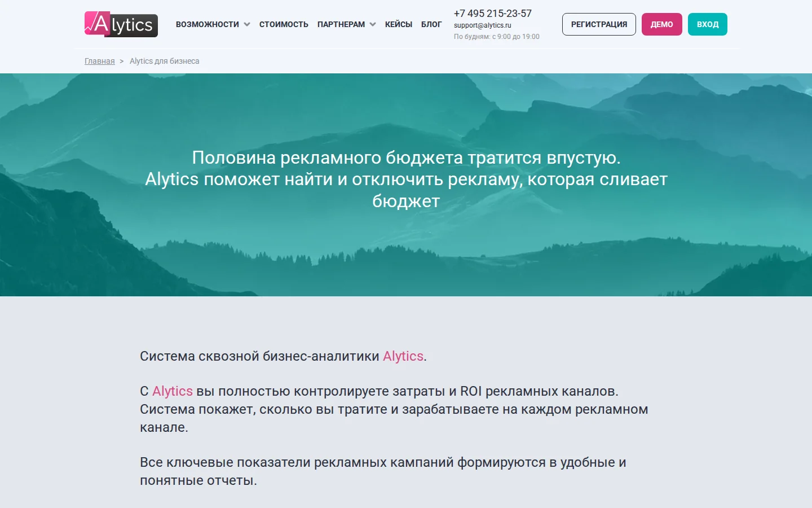Log in using the ВХОД button
Viewport: 812px width, 508px height.
(708, 24)
